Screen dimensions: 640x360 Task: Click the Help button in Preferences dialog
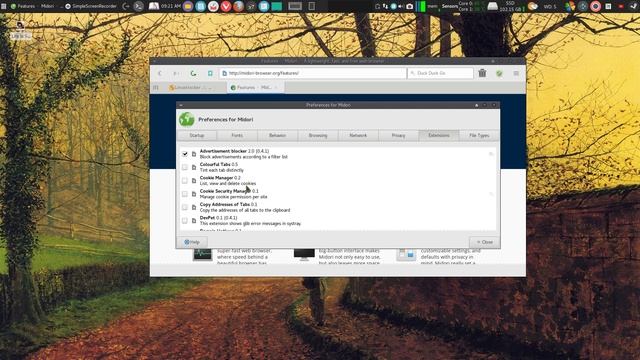coord(192,242)
